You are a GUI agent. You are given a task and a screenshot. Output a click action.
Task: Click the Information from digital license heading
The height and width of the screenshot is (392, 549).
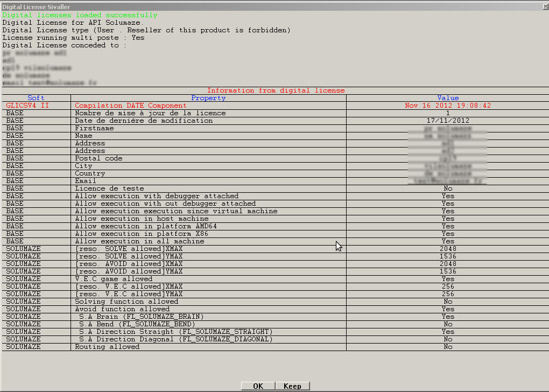click(x=276, y=90)
